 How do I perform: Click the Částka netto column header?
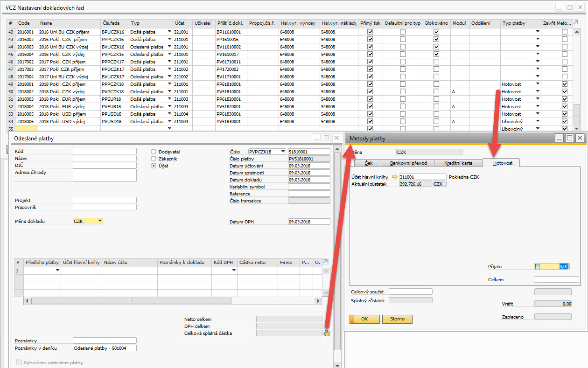pyautogui.click(x=258, y=263)
